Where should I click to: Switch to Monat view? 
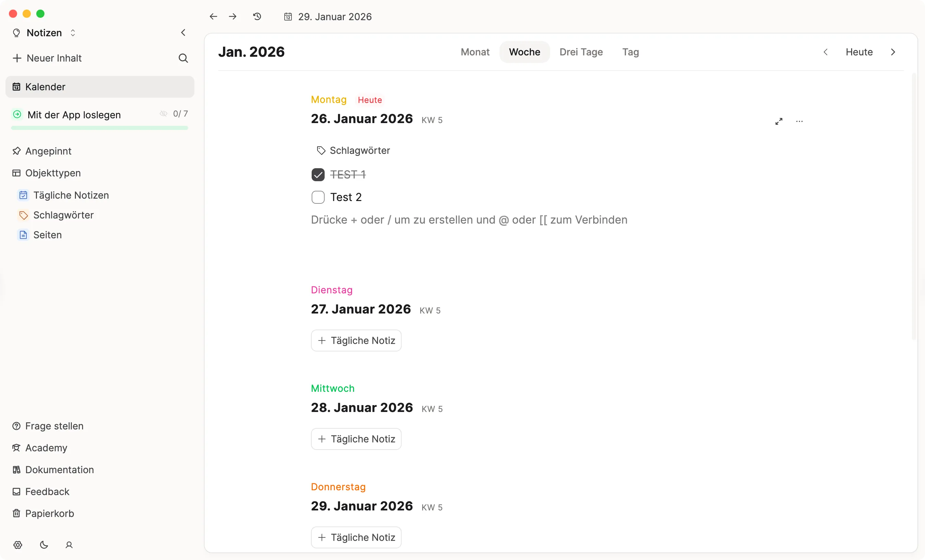474,52
